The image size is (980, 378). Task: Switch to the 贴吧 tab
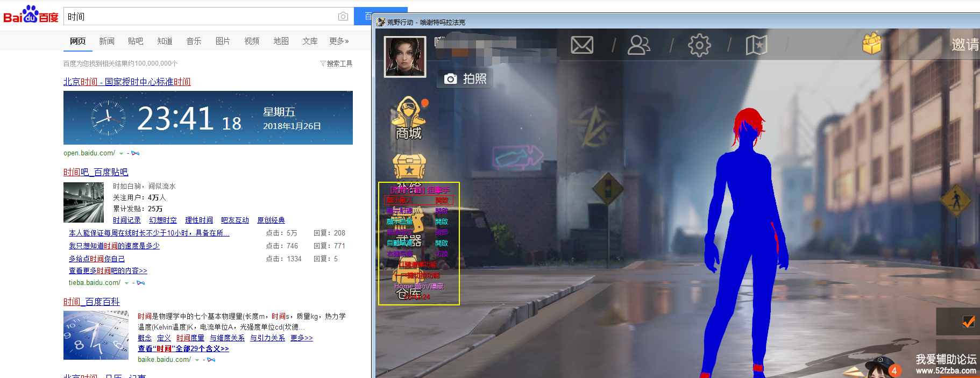136,41
